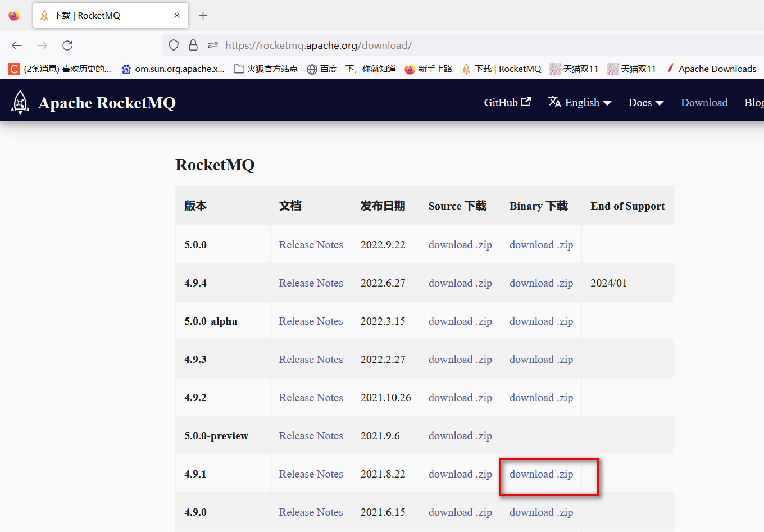Open Release Notes for 5.0.0-alpha
The width and height of the screenshot is (764, 532).
click(311, 321)
